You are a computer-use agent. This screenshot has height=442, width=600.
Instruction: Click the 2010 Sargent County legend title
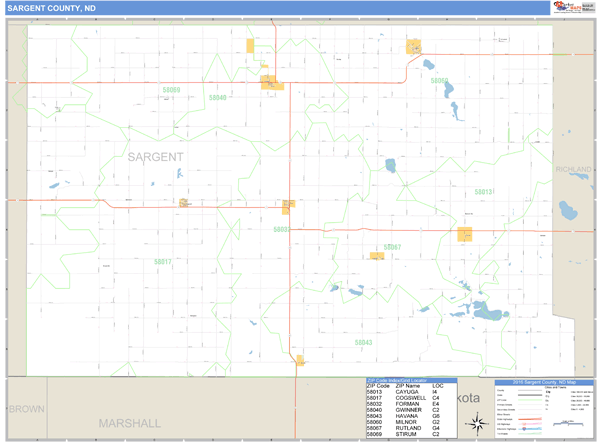point(545,382)
